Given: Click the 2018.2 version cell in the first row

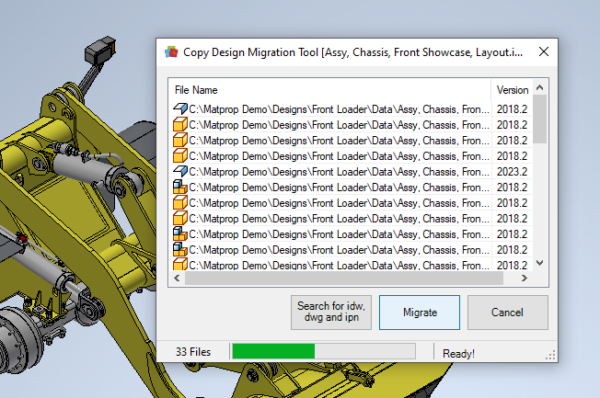Looking at the screenshot, I should click(x=512, y=109).
